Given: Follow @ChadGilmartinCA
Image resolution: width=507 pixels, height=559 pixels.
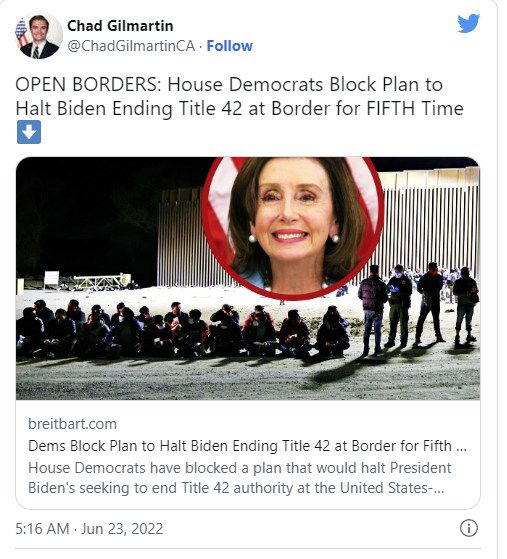Looking at the screenshot, I should pyautogui.click(x=230, y=46).
